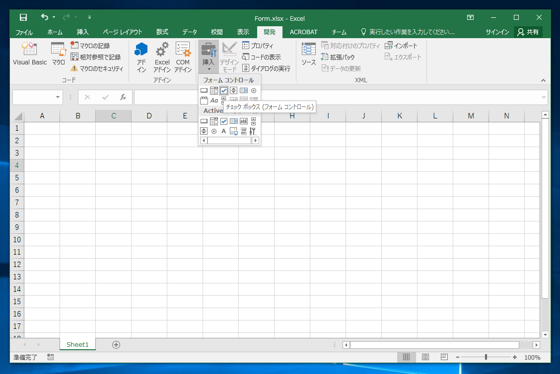This screenshot has width=560, height=374.
Task: Open Excel Add-ins gear icon
Action: click(162, 57)
